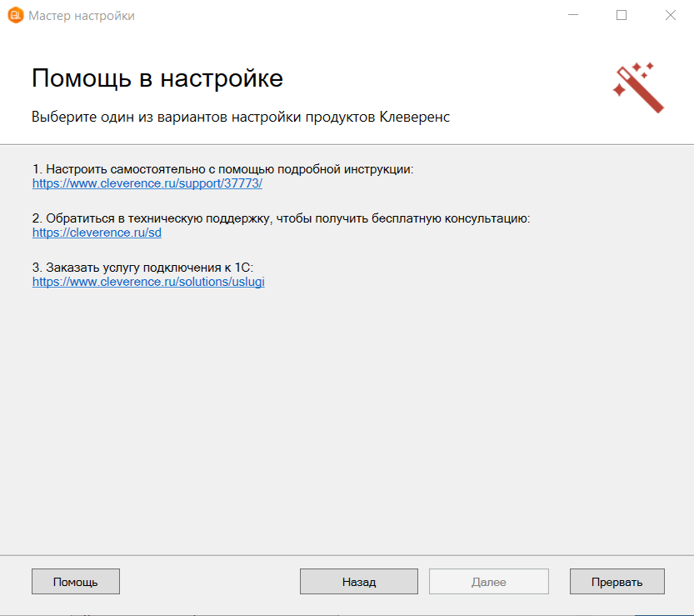694x616 pixels.
Task: Click the greyed-out Далее button
Action: (x=488, y=582)
